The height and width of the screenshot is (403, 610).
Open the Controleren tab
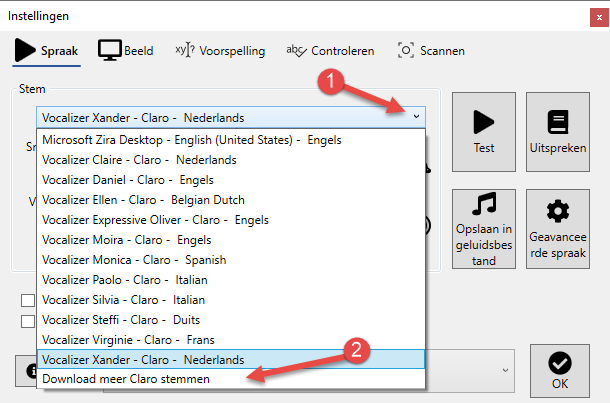tap(330, 51)
